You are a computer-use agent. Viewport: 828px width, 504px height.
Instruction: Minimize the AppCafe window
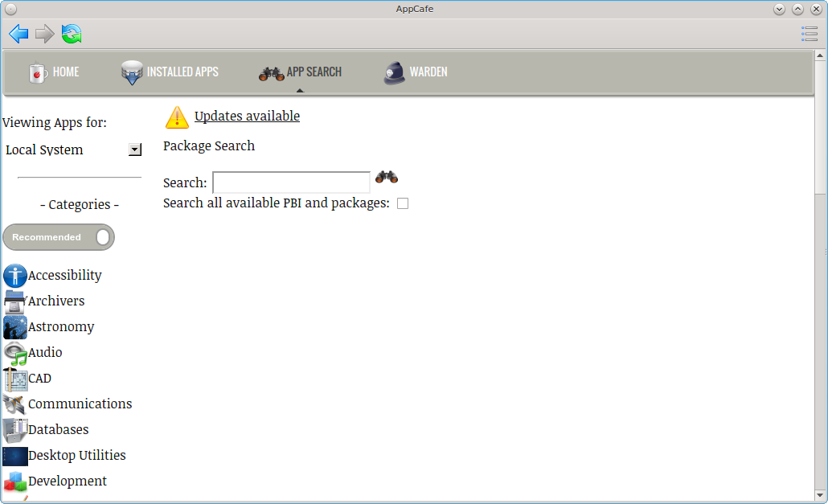(x=779, y=9)
